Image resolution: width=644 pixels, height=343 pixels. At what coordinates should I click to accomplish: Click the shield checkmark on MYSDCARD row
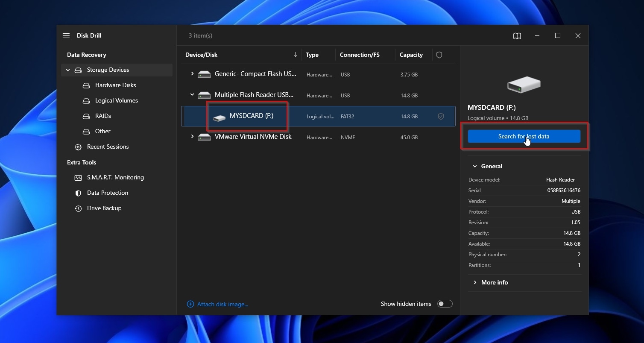[x=441, y=116]
